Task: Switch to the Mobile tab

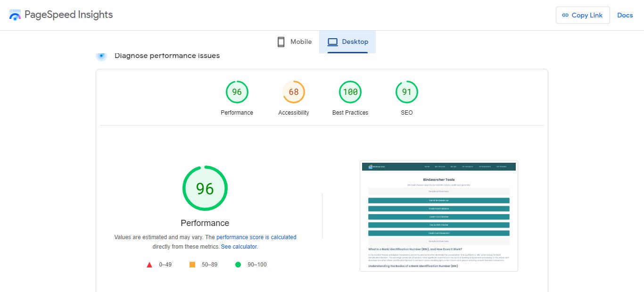Action: (294, 42)
